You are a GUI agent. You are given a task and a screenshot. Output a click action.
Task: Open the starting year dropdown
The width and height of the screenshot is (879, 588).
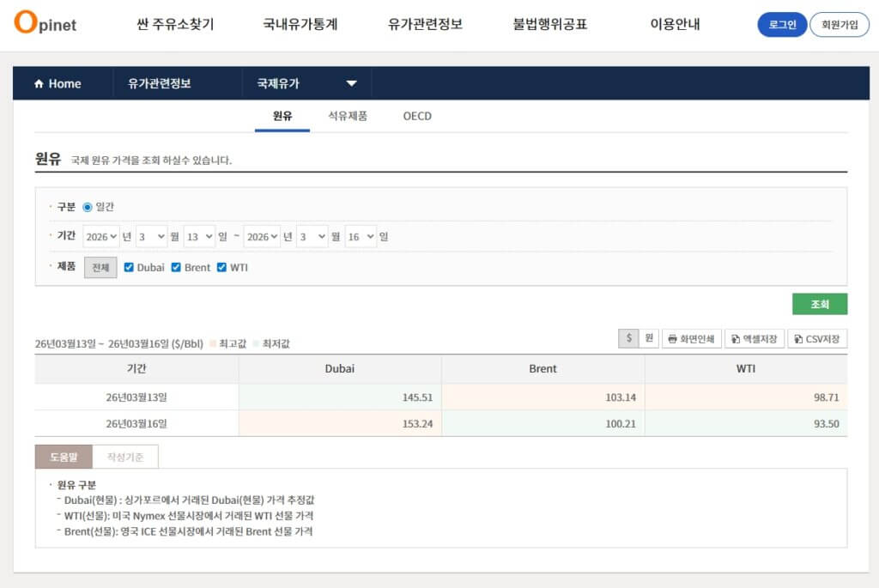(x=100, y=236)
